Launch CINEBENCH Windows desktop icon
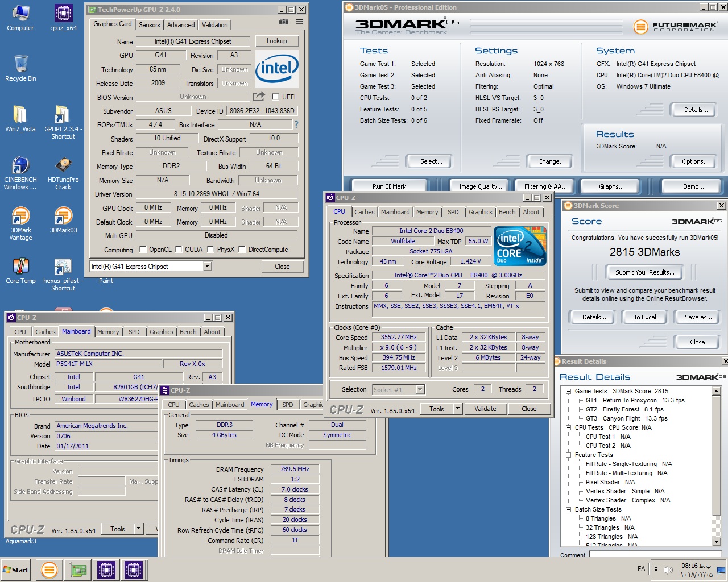 (20, 173)
